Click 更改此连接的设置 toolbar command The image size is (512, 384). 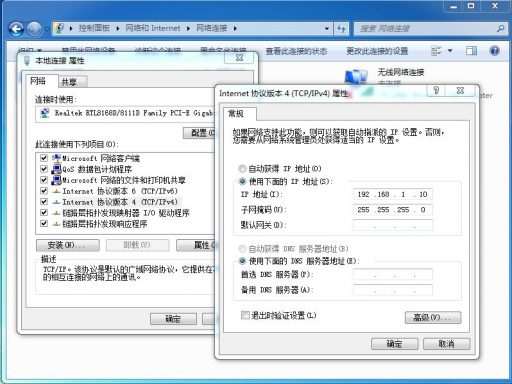coord(377,51)
